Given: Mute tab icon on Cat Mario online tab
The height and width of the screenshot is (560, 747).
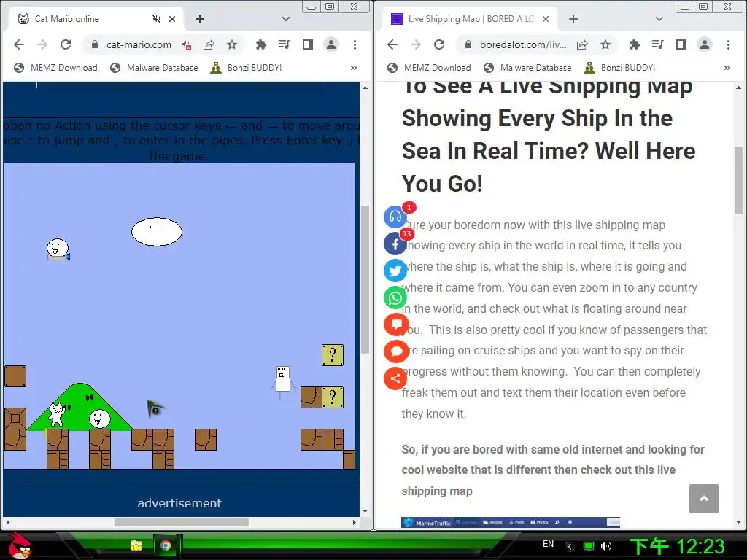Looking at the screenshot, I should 156,18.
